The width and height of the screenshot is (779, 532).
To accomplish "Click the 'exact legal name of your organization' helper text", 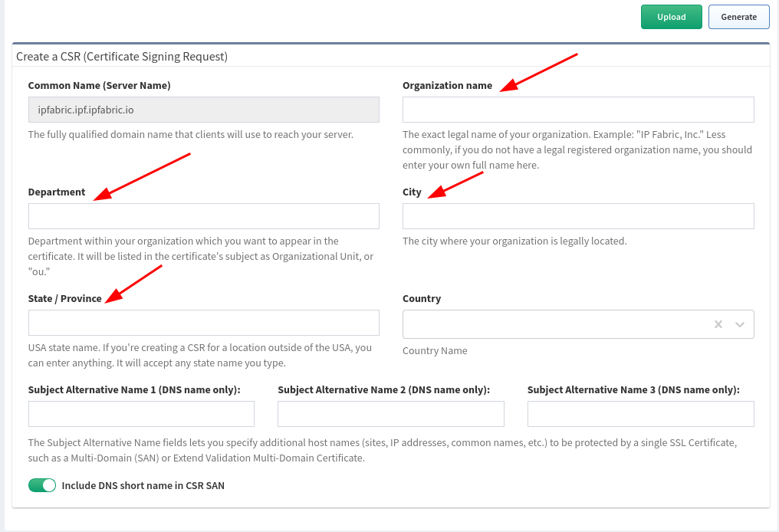I will [577, 150].
